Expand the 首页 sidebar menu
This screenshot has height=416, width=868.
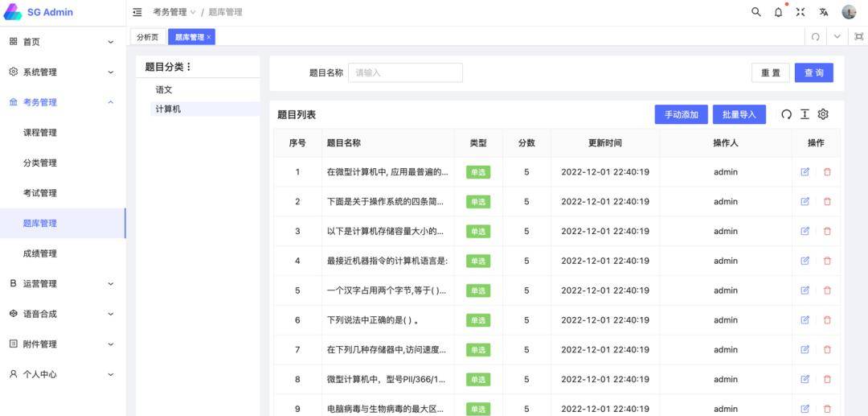tap(63, 42)
